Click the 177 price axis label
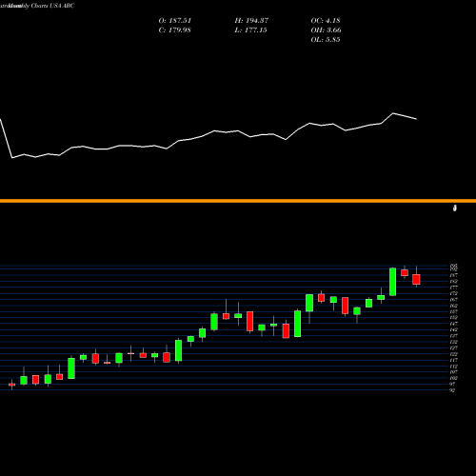Image resolution: width=476 pixels, height=476 pixels. (453, 288)
